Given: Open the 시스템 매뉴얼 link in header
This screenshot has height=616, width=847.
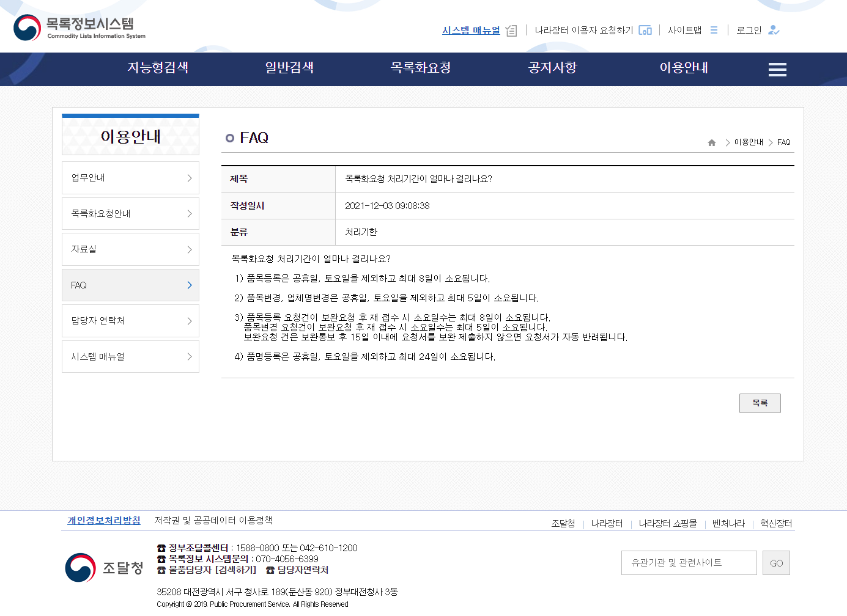Looking at the screenshot, I should [471, 30].
